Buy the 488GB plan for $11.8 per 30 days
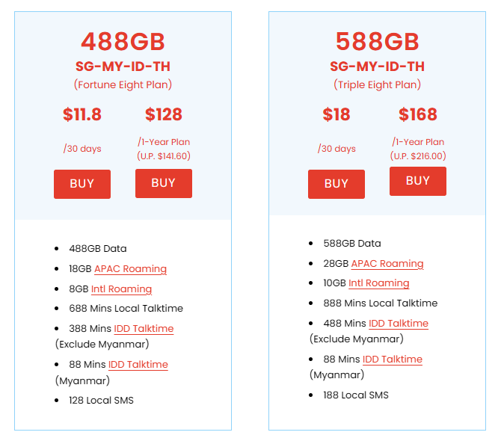This screenshot has width=504, height=441. [x=82, y=184]
